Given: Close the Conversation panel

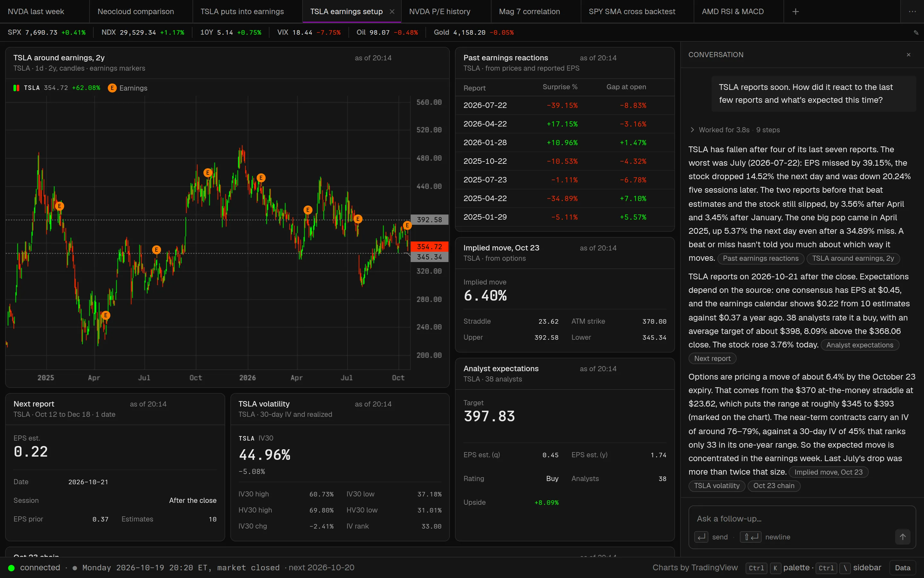Looking at the screenshot, I should (908, 55).
